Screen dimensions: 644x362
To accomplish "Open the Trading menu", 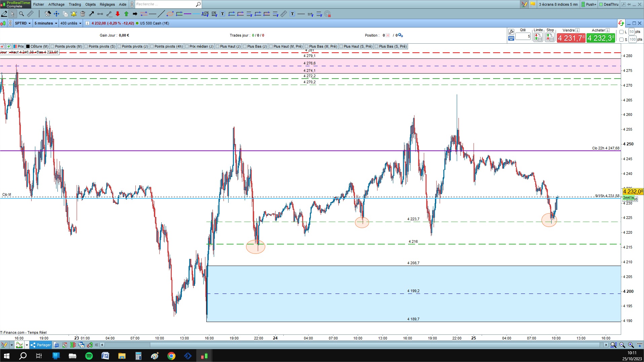I will [75, 4].
